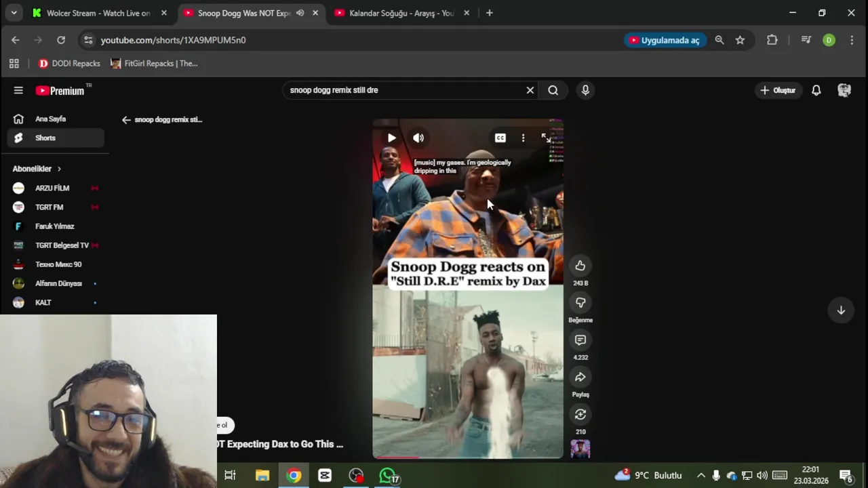Open Ana Sayfa in the sidebar
The image size is (868, 488).
point(56,119)
